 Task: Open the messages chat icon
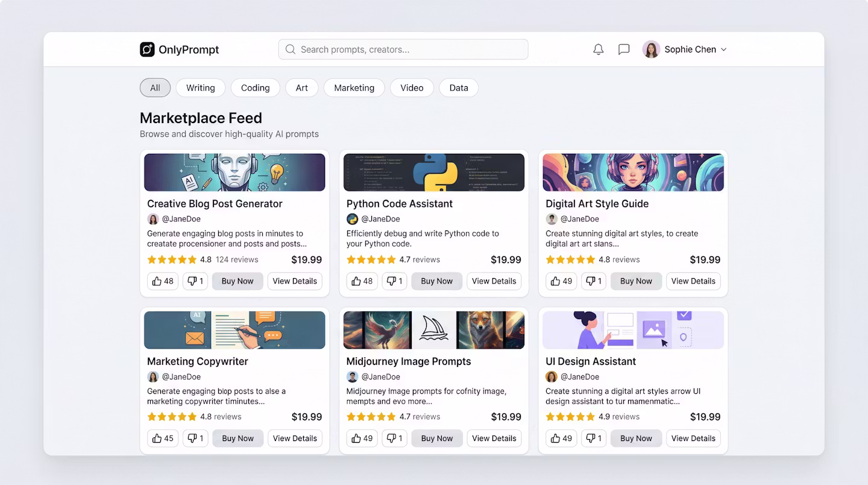point(624,49)
